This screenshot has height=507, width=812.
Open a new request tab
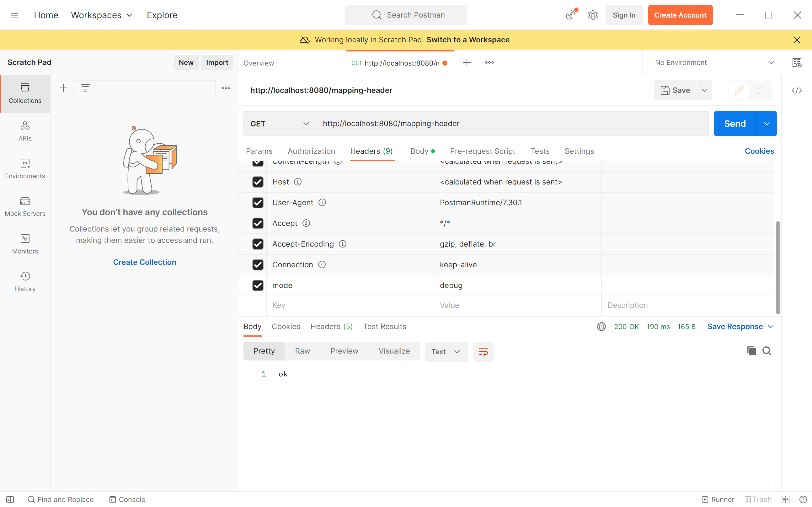tap(467, 62)
